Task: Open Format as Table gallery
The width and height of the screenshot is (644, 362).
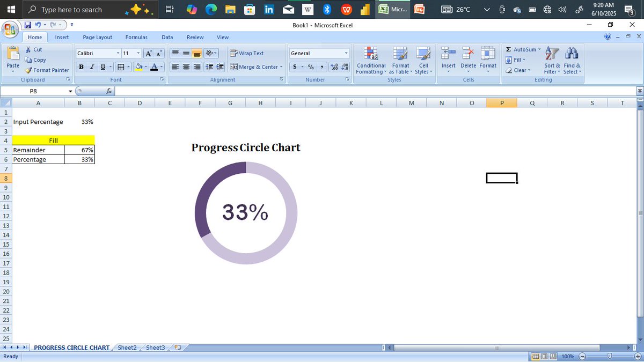Action: click(400, 60)
